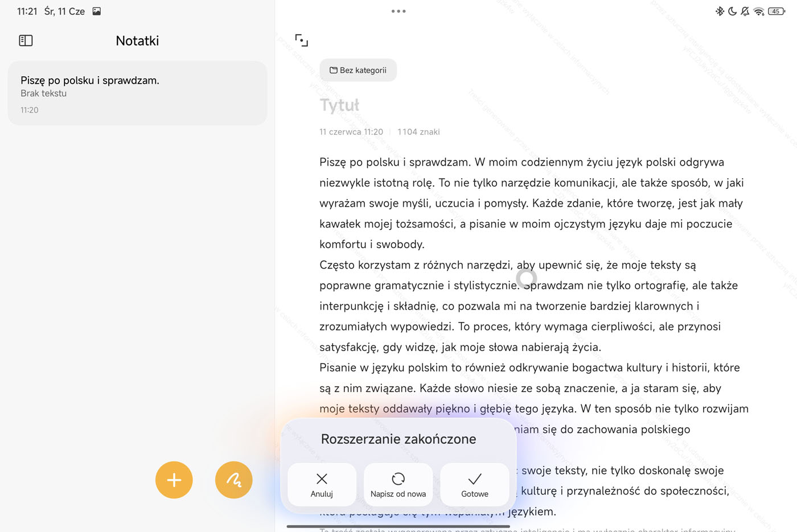This screenshot has height=532, width=797.
Task: Tap the Do Not Disturb moon icon
Action: (x=732, y=11)
